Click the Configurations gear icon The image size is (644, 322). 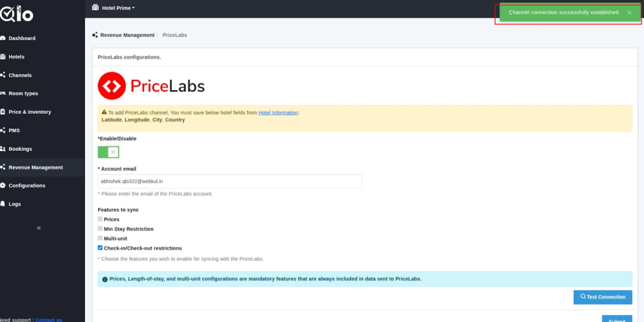pyautogui.click(x=3, y=186)
